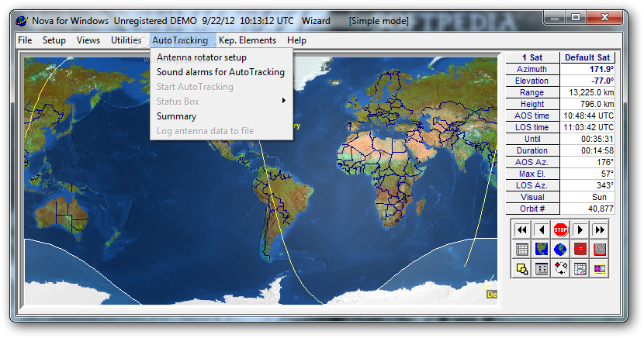The height and width of the screenshot is (338, 644).
Task: Click the fast forward double-arrow button
Action: 600,229
